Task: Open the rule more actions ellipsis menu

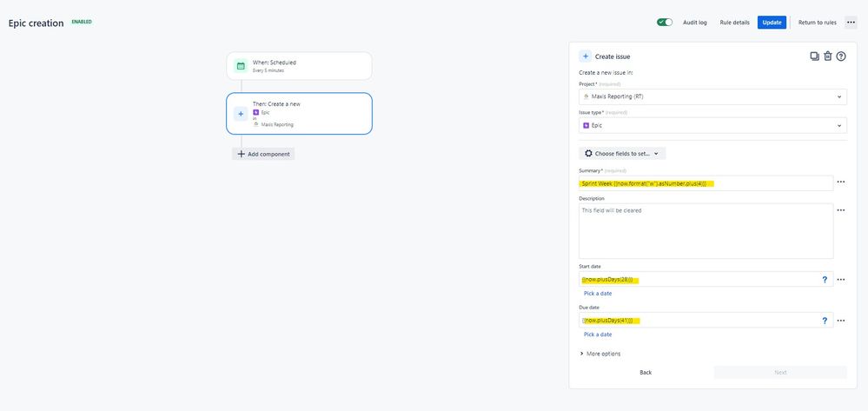Action: 851,23
